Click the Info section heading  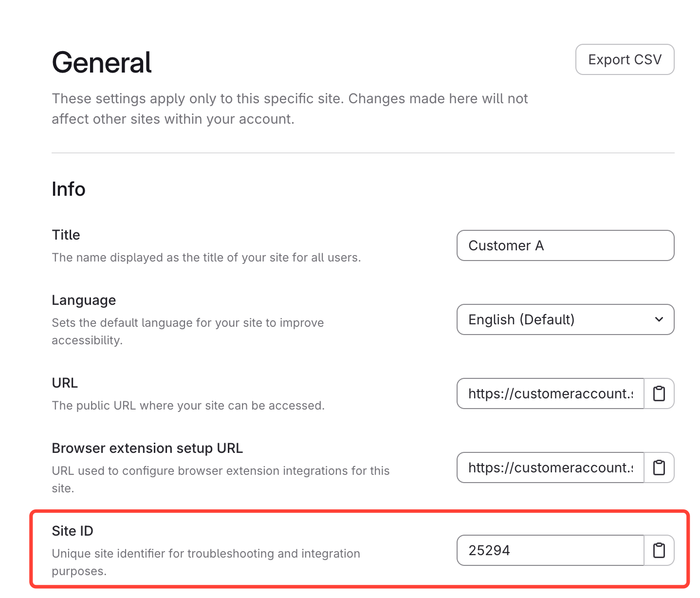point(69,189)
